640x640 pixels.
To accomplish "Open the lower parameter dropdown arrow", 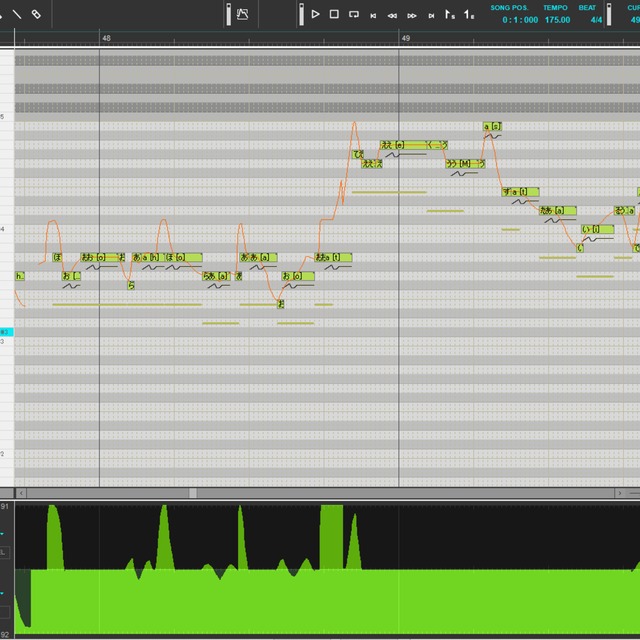I will tap(4, 591).
